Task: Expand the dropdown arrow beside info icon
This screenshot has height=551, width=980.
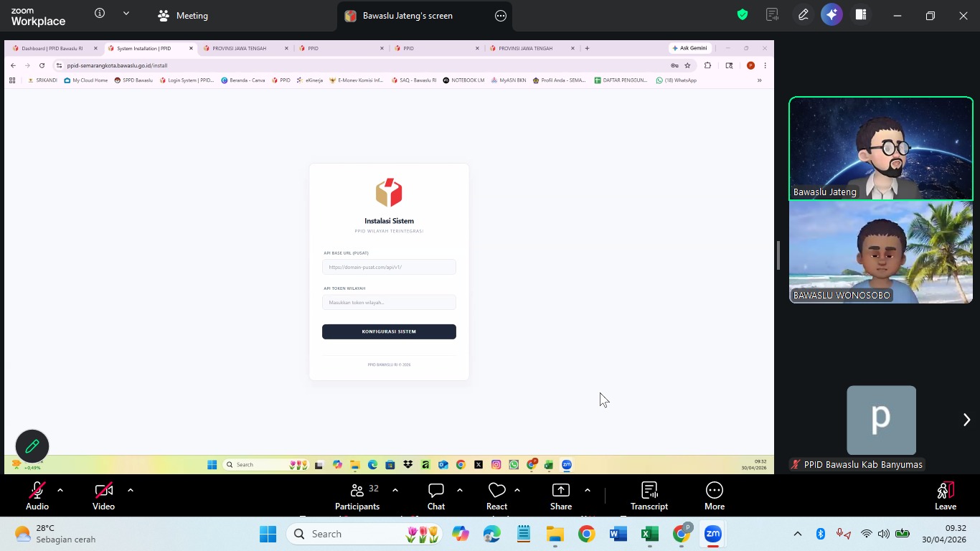Action: click(x=126, y=14)
